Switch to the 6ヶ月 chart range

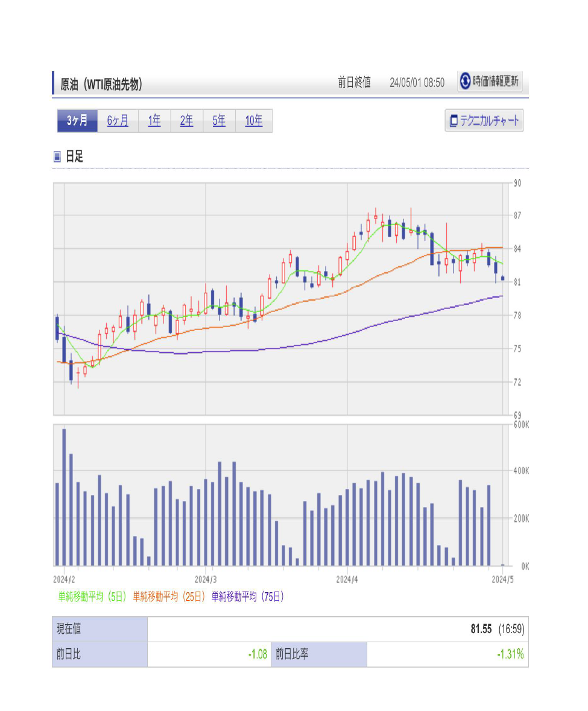(118, 121)
